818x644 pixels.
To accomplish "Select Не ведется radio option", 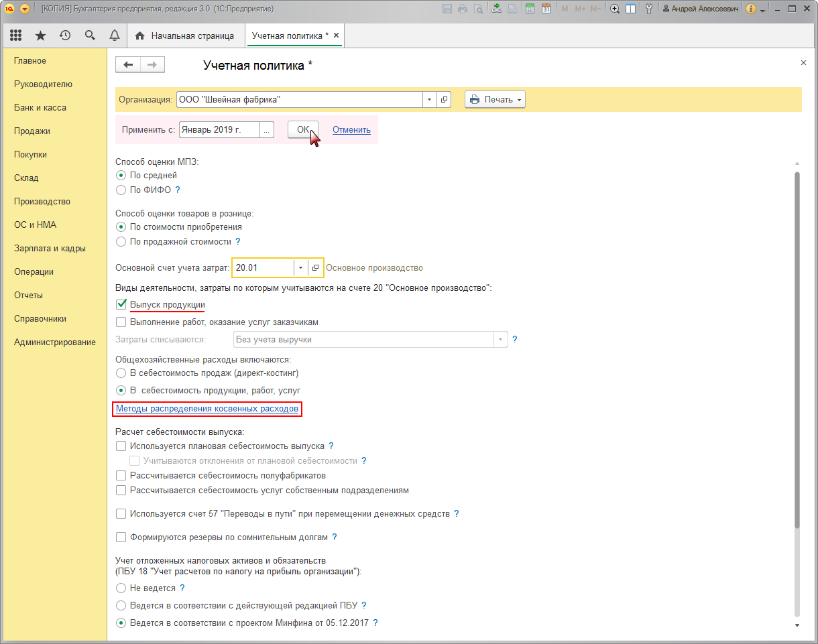I will 121,588.
